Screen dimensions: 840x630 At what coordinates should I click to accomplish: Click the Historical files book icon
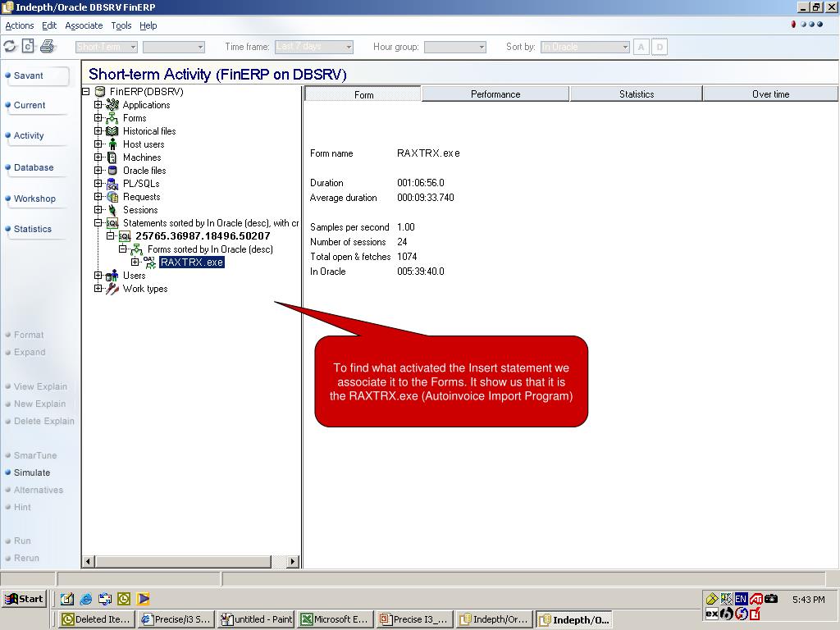[x=112, y=131]
